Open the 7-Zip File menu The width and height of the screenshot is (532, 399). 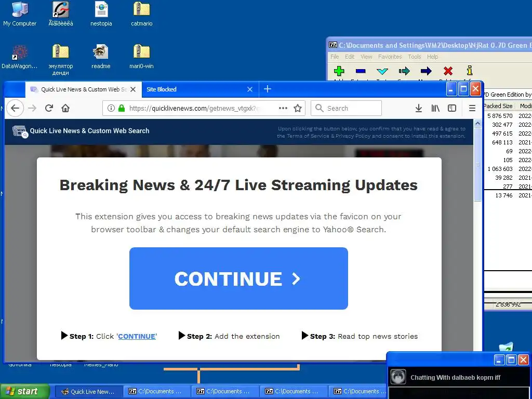point(335,57)
